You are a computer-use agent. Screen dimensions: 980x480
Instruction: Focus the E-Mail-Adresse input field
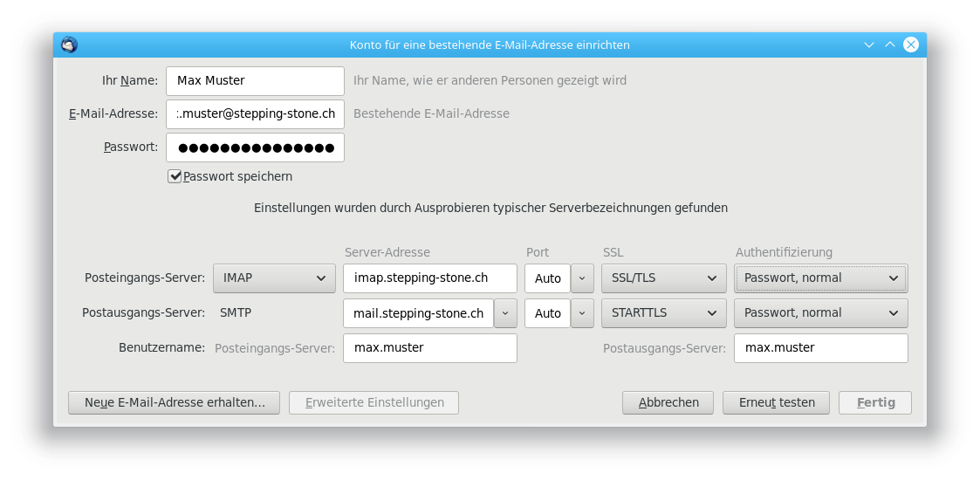coord(255,113)
